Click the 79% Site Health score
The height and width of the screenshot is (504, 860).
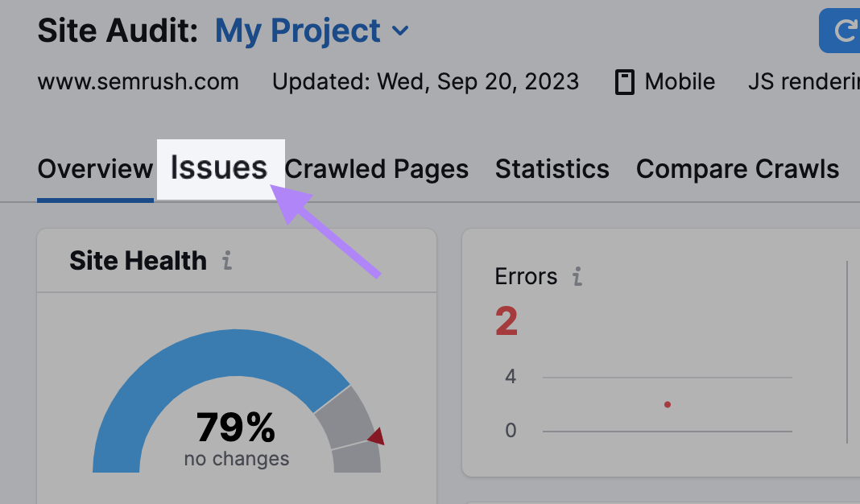[236, 428]
